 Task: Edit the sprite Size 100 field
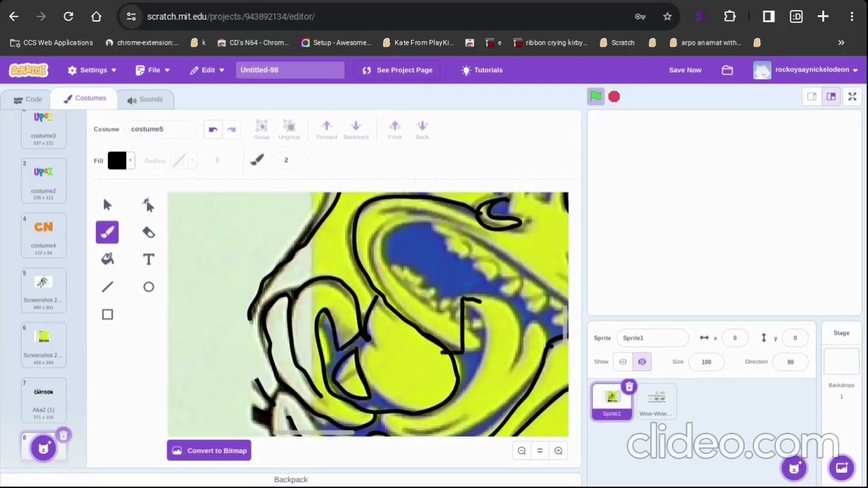[x=706, y=362]
